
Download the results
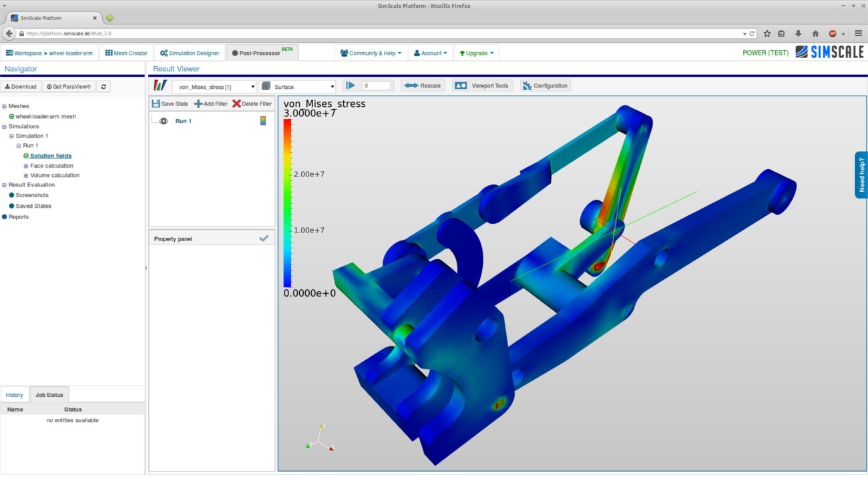point(21,86)
